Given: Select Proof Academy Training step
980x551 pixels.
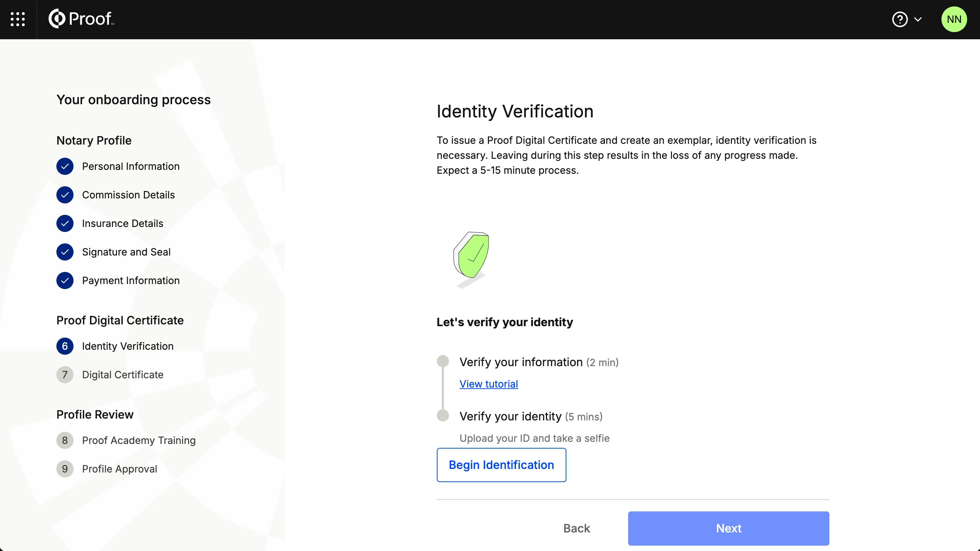Looking at the screenshot, I should pos(138,440).
